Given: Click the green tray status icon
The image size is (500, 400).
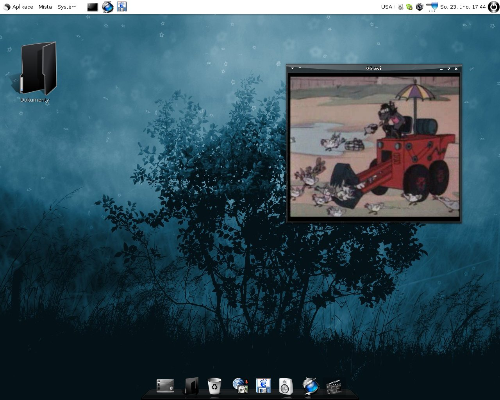Looking at the screenshot, I should tap(409, 7).
